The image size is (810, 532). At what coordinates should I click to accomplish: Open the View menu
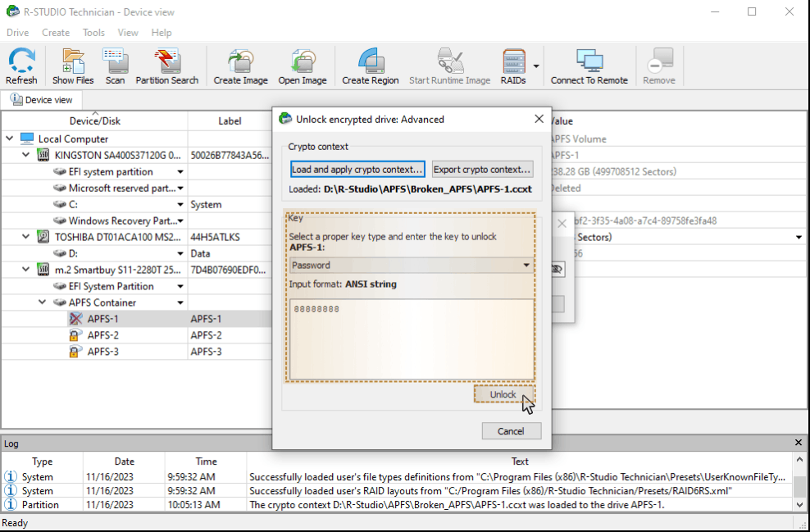[x=128, y=32]
